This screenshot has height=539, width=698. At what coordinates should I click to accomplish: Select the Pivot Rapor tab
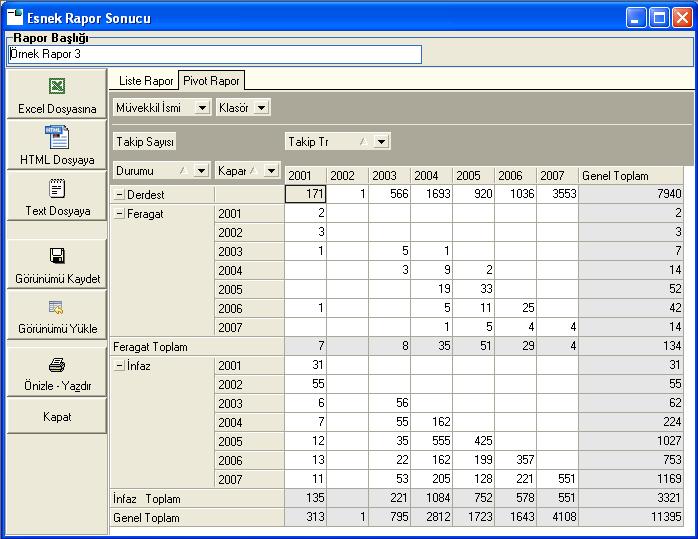coord(211,81)
